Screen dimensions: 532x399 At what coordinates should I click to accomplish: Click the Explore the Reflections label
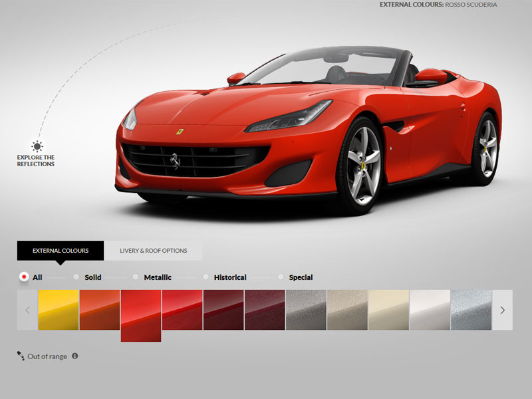(36, 160)
